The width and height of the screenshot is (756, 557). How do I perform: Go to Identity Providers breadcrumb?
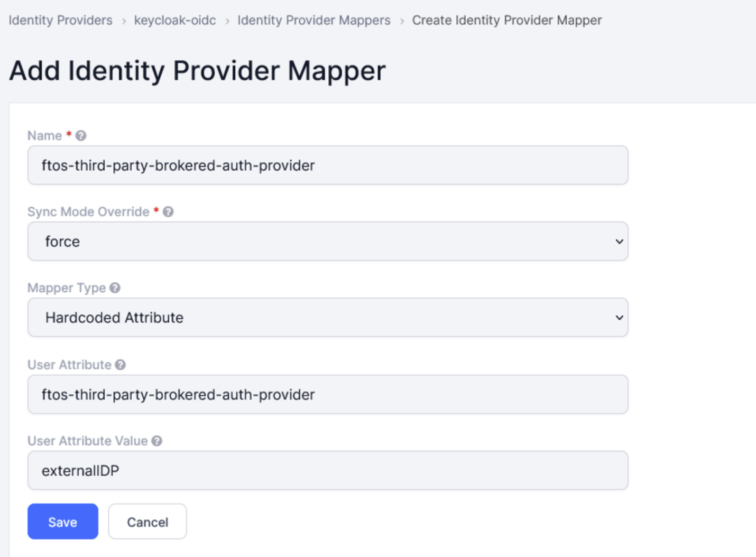(60, 21)
